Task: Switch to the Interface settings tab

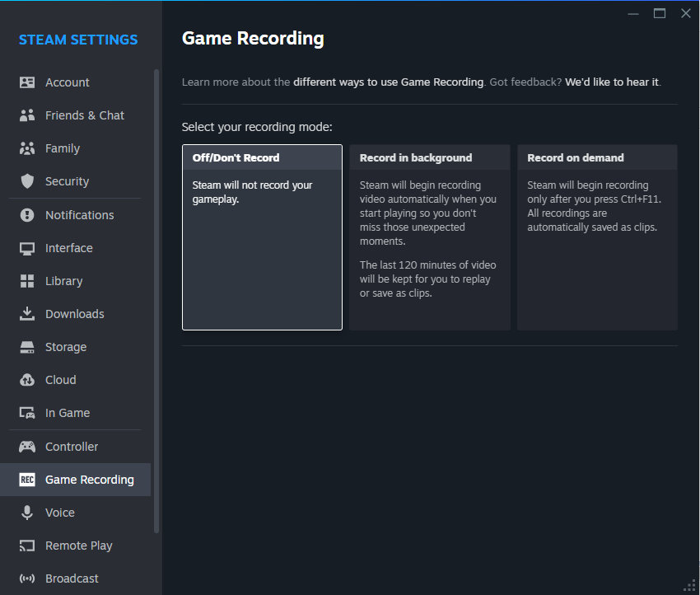Action: 68,248
